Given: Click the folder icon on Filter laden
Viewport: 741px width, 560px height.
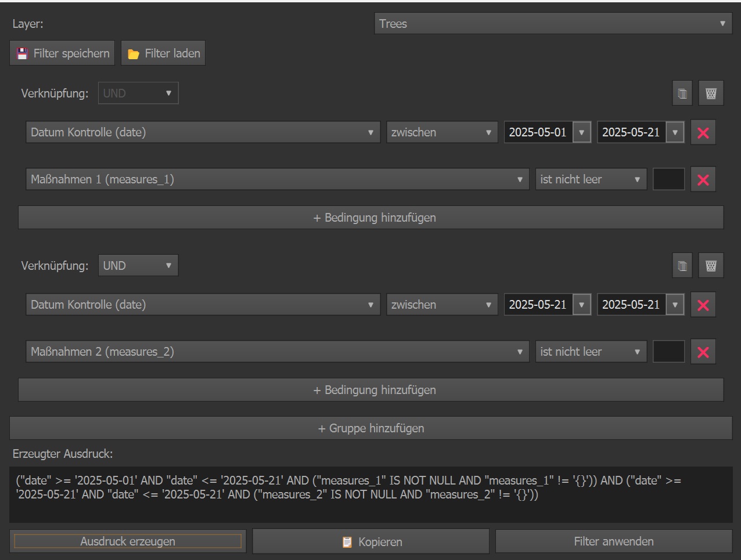Looking at the screenshot, I should [x=135, y=53].
